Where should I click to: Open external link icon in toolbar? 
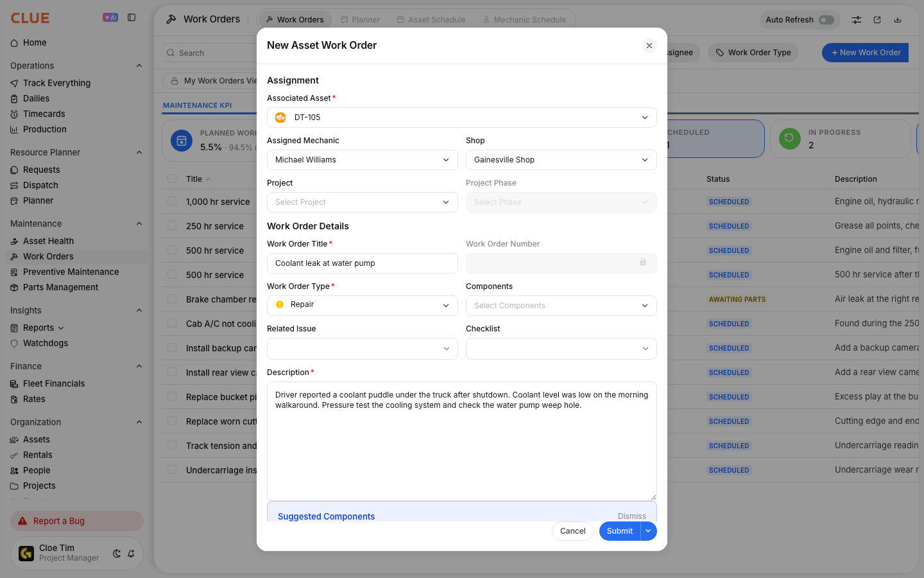[877, 20]
